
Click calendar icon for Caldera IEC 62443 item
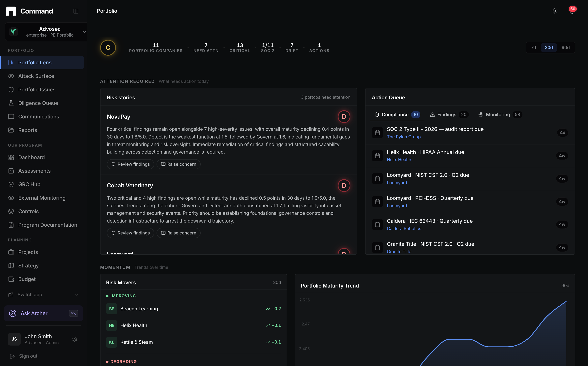coord(377,225)
